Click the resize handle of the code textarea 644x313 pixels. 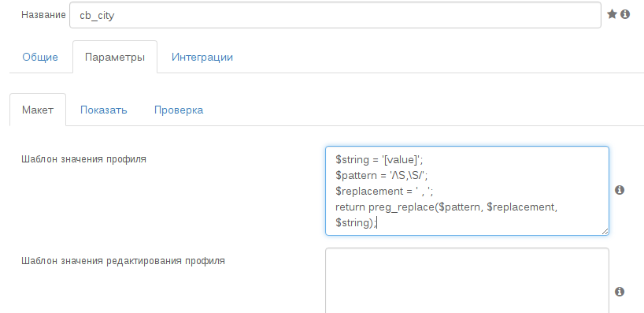(x=605, y=232)
